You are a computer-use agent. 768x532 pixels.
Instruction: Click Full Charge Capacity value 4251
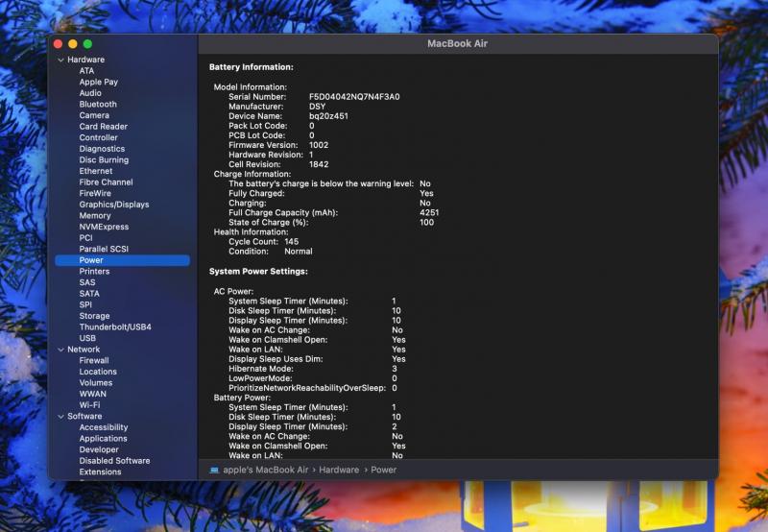pyautogui.click(x=429, y=212)
